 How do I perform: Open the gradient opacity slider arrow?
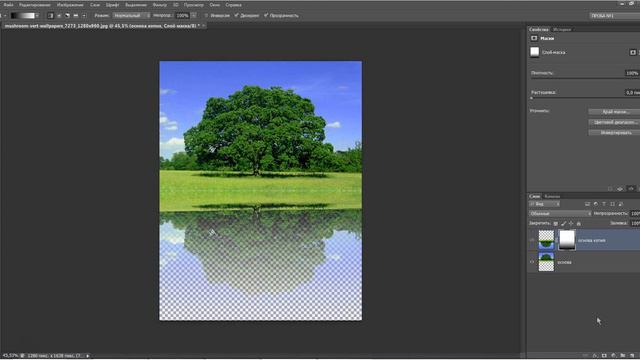pos(193,16)
